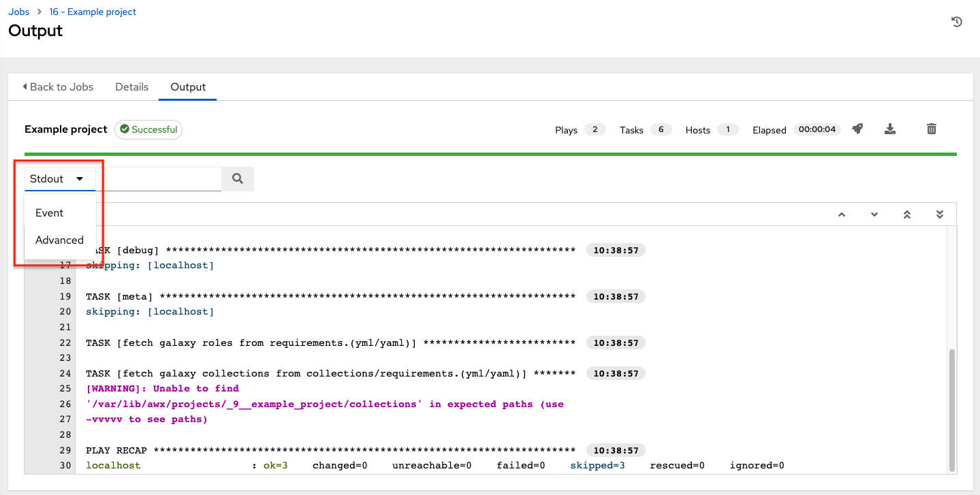Screen dimensions: 980x495
Task: Click the single up chevron in output toolbar
Action: (x=841, y=214)
